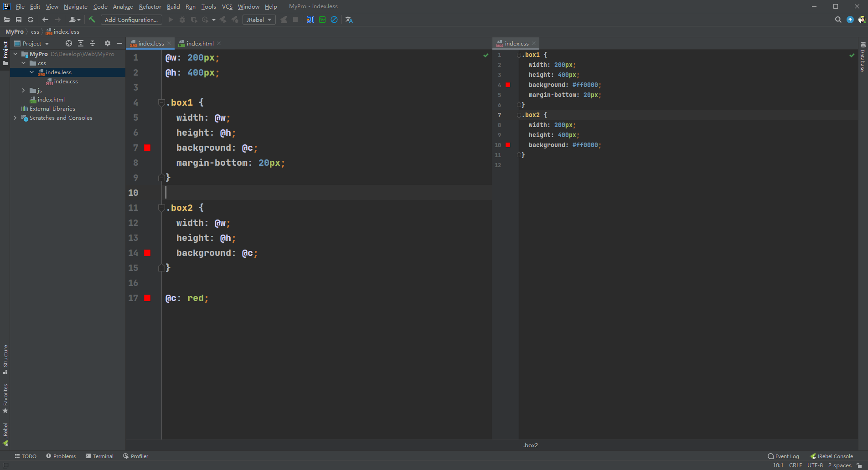This screenshot has width=868, height=470.
Task: Open the Refactor menu
Action: [150, 6]
